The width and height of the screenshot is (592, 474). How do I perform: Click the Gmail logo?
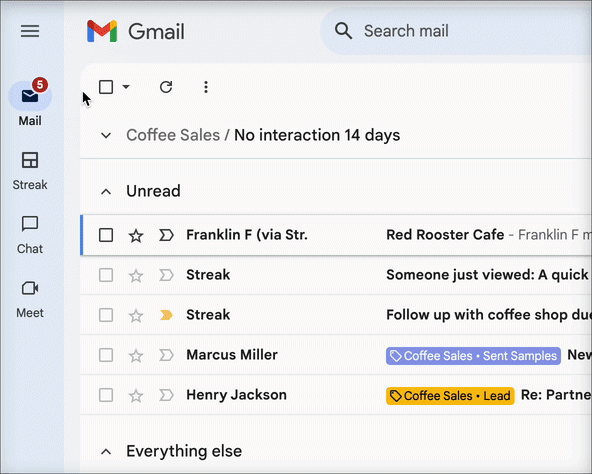point(136,31)
